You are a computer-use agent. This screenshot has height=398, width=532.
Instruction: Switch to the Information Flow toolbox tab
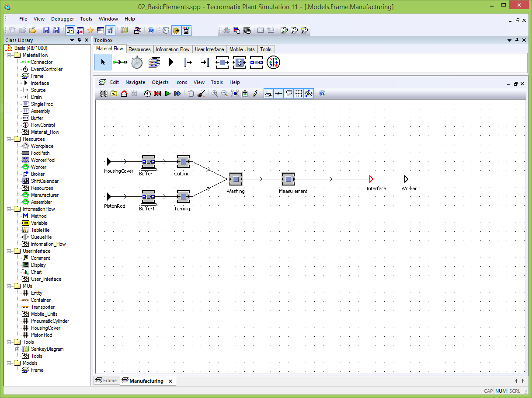coord(173,49)
